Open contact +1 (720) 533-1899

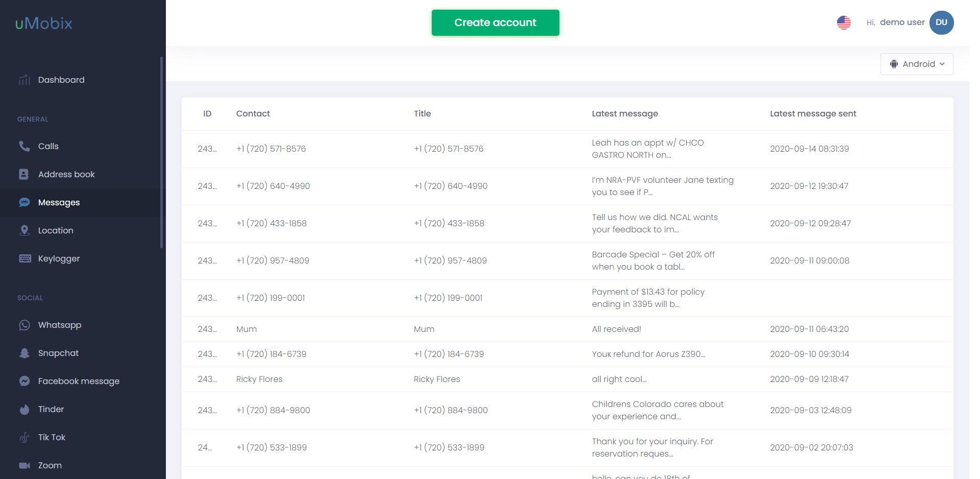[x=272, y=447]
